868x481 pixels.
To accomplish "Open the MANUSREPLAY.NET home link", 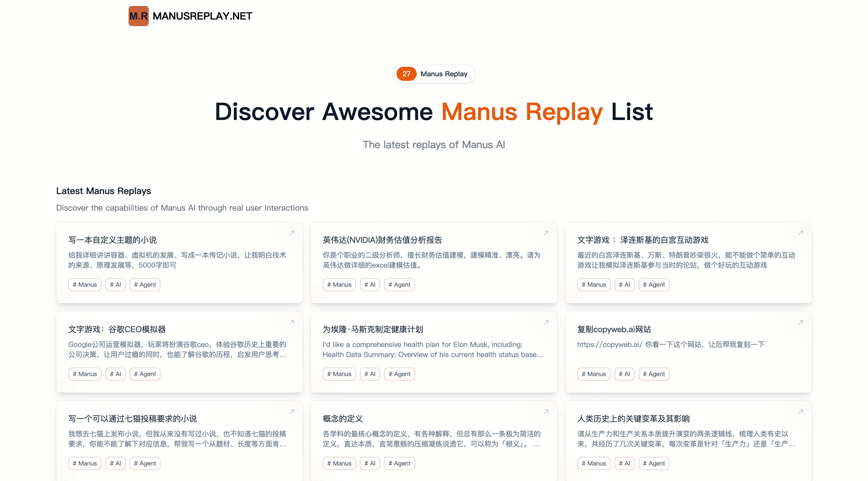I will (x=202, y=16).
